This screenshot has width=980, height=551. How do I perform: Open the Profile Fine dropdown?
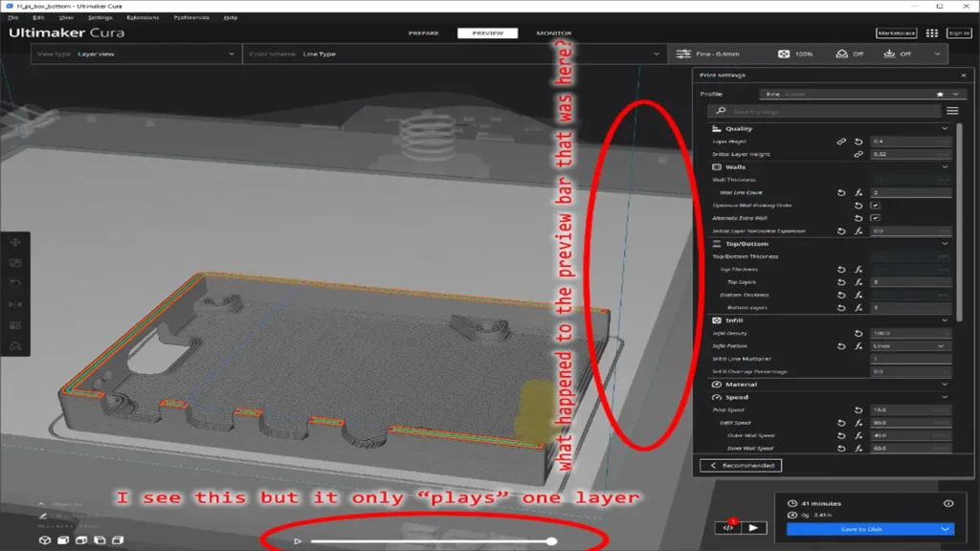coord(862,95)
